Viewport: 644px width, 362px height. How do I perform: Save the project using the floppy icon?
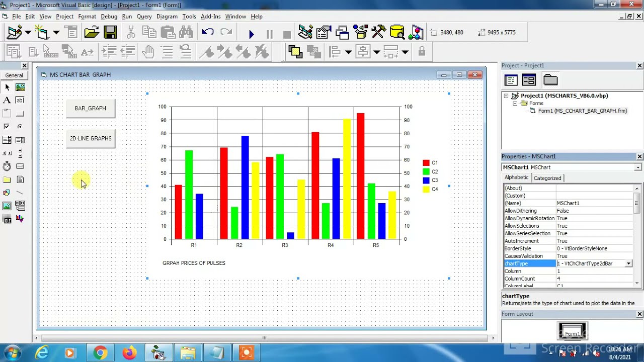[x=110, y=33]
